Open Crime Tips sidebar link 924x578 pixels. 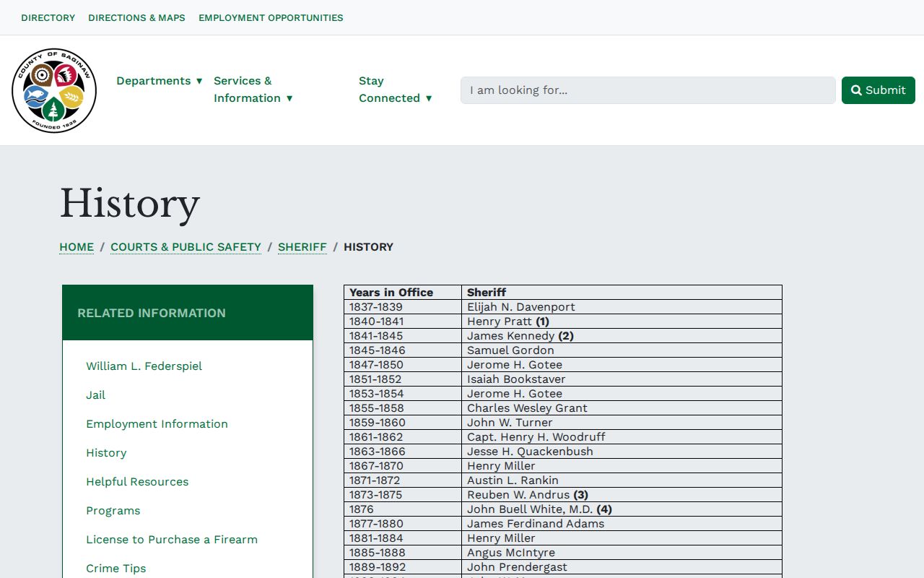click(x=116, y=569)
